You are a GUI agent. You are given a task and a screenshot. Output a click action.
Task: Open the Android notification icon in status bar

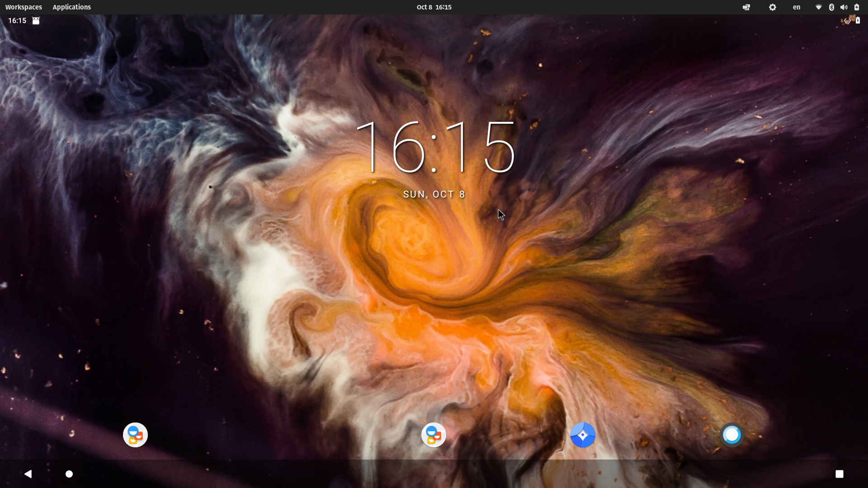click(36, 20)
